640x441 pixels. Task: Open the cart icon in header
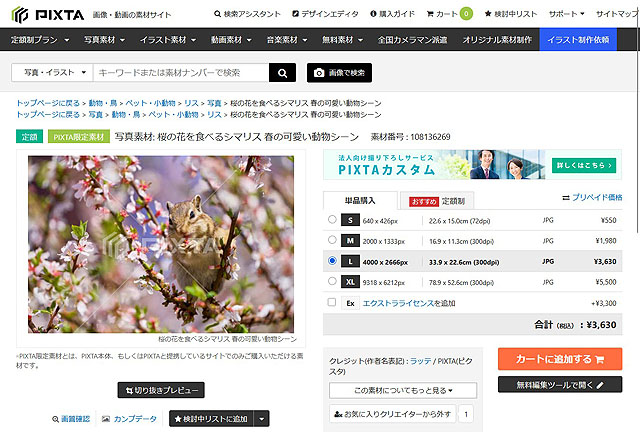(449, 15)
